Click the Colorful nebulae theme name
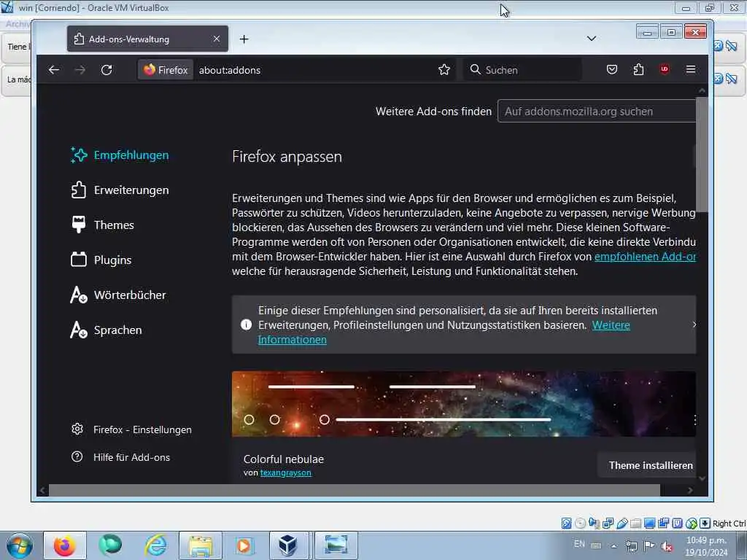Screen dimensions: 747x560 284,459
